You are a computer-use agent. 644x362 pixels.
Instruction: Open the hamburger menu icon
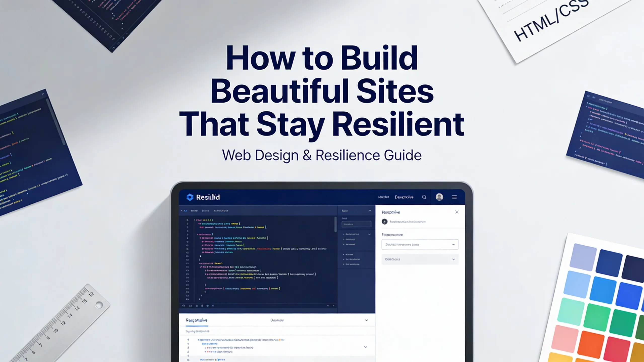454,197
